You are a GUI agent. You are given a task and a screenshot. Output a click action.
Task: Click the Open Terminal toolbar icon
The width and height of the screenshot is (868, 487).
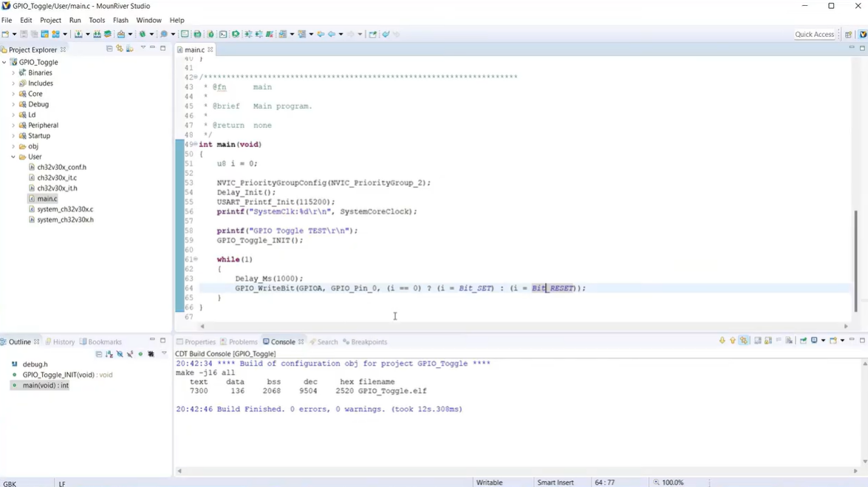coord(223,35)
